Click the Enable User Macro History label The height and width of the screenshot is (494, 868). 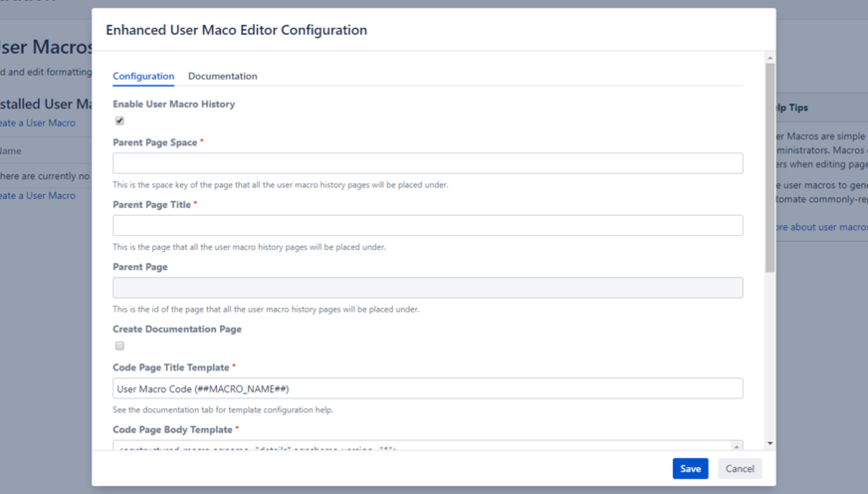pos(173,104)
